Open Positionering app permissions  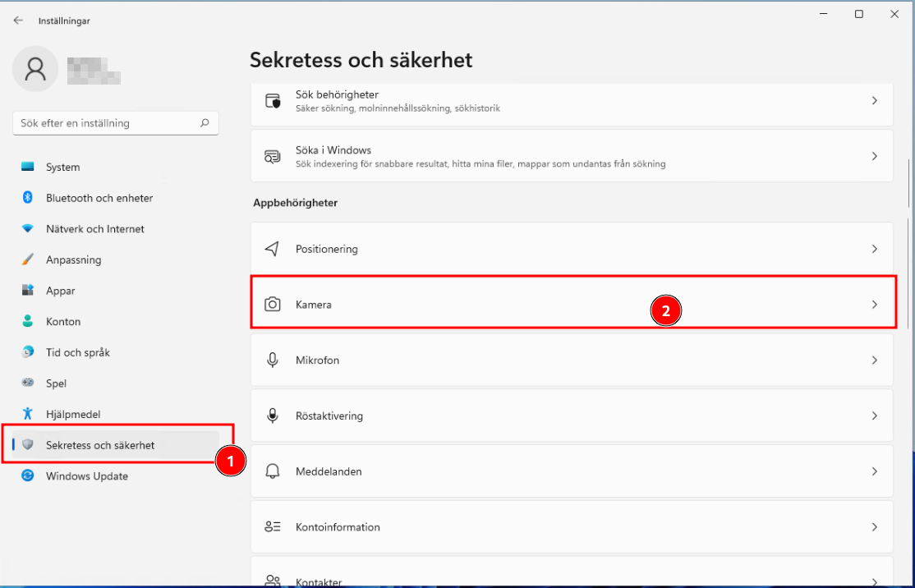[x=572, y=249]
